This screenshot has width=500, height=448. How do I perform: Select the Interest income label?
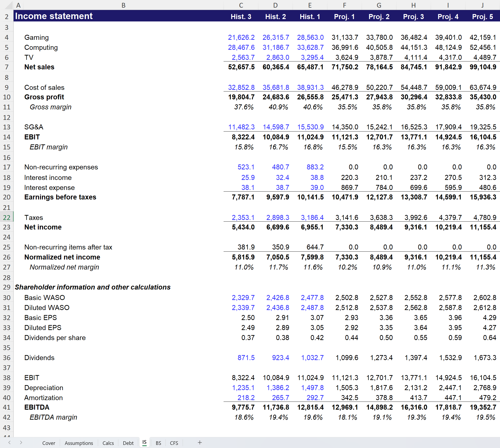point(48,178)
